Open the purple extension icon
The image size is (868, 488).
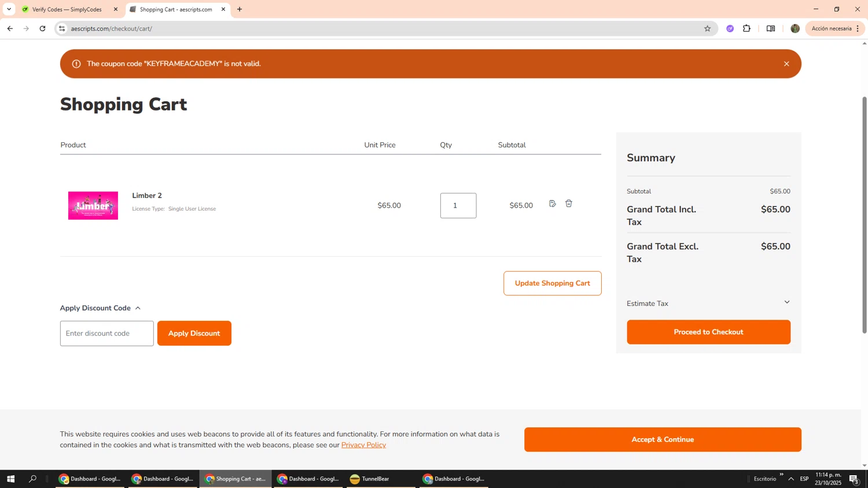point(730,28)
